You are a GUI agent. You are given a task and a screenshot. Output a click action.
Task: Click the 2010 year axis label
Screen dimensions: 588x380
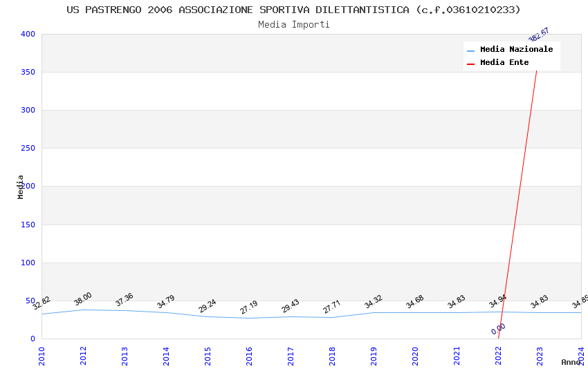(x=42, y=356)
